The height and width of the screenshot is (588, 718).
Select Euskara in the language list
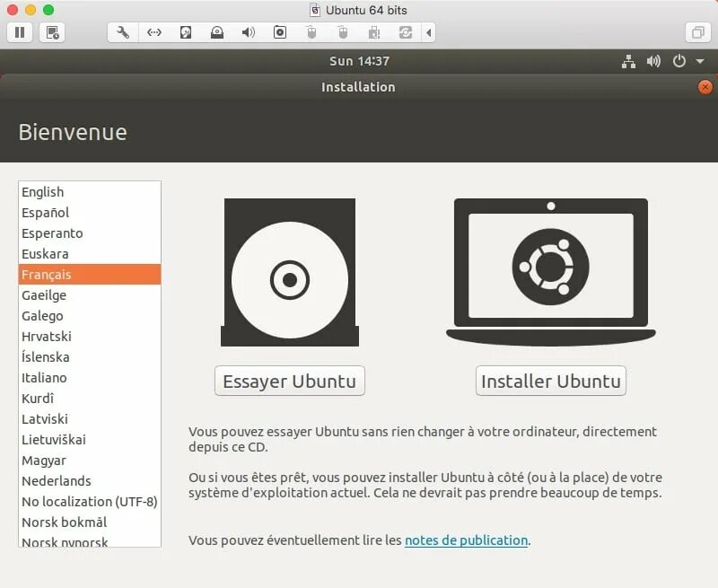[x=90, y=254]
